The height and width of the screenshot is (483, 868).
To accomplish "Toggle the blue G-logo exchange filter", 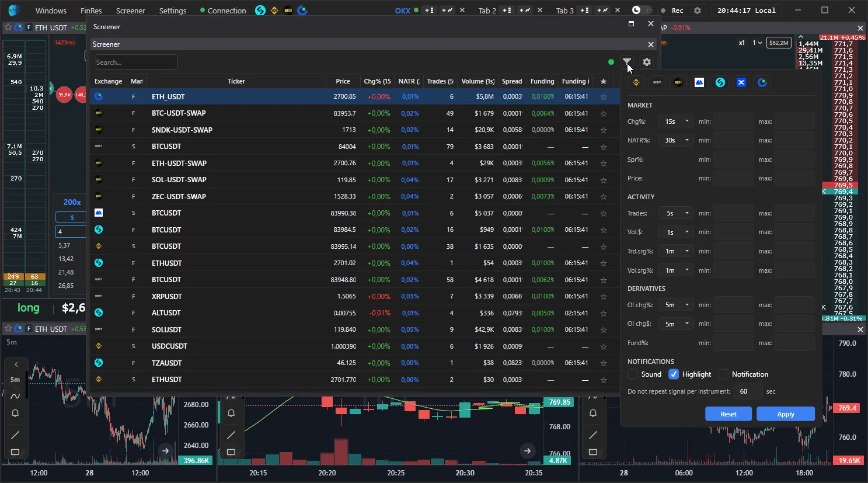I will click(x=762, y=82).
